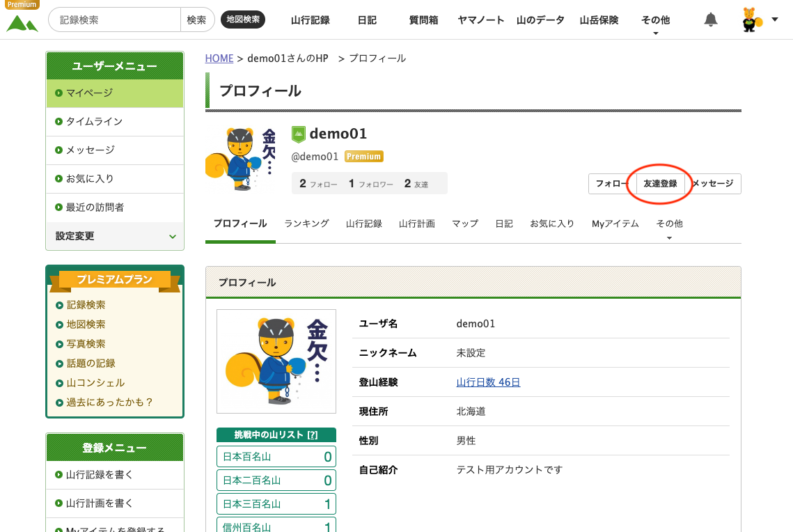Click 山行記録を書く in registration menu

(115, 475)
